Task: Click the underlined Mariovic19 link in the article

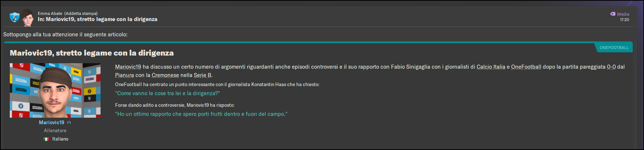Action: [x=128, y=67]
